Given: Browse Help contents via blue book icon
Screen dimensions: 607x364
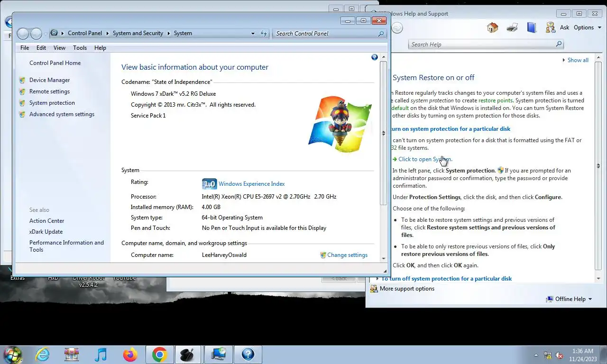Looking at the screenshot, I should click(x=532, y=27).
